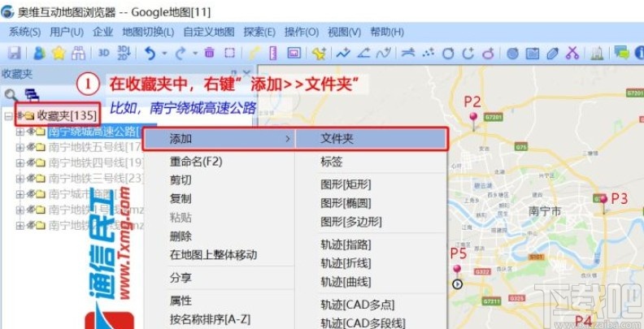Click the pencil edit icon in the toolbar
This screenshot has height=329, width=644.
pos(553,53)
